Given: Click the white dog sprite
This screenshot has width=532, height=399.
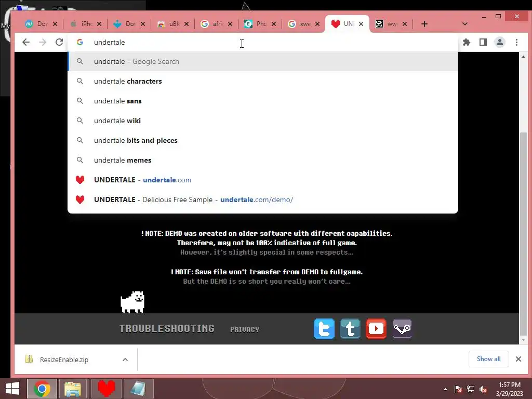Looking at the screenshot, I should pos(132,302).
